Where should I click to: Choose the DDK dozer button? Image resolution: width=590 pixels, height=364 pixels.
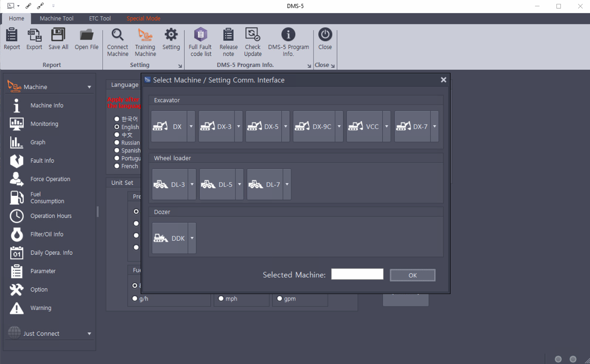170,238
